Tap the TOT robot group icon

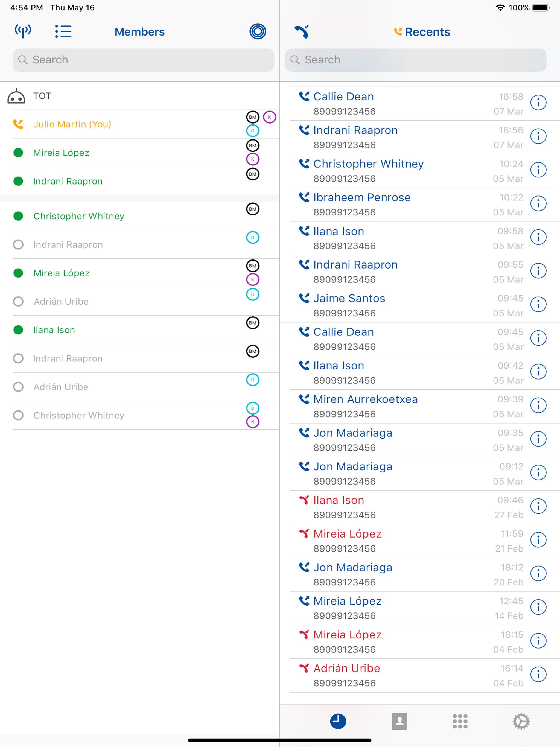16,96
